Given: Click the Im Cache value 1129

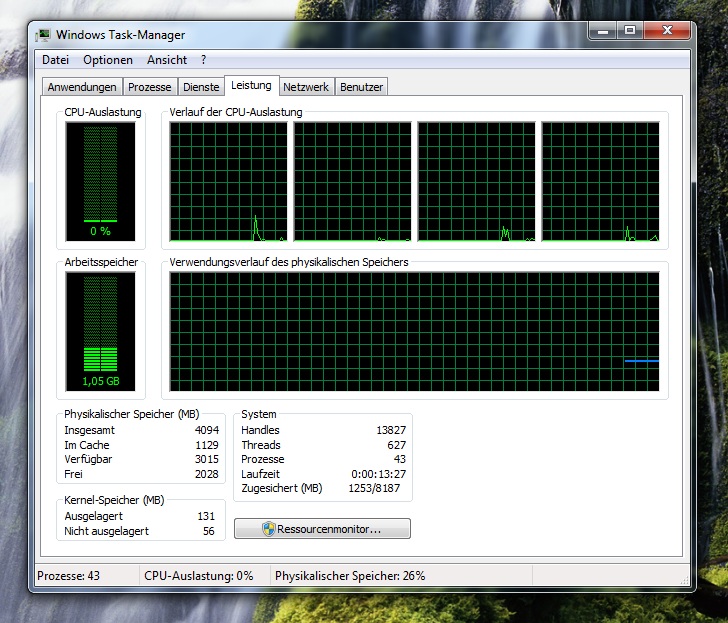Looking at the screenshot, I should [x=207, y=445].
